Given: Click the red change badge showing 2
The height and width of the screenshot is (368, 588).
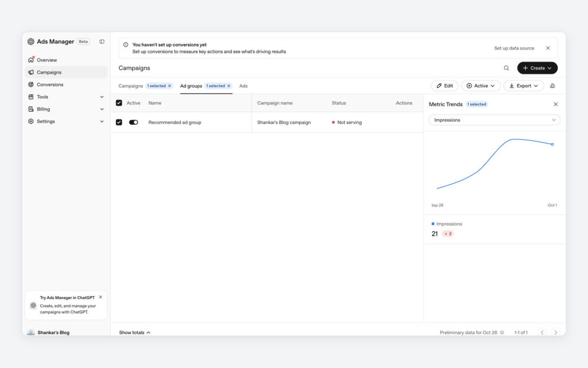Looking at the screenshot, I should point(448,233).
